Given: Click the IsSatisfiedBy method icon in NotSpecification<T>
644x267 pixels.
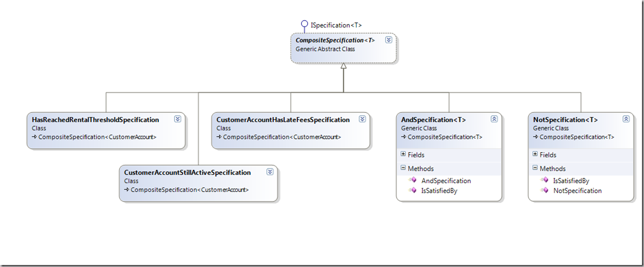Looking at the screenshot, I should tap(545, 180).
